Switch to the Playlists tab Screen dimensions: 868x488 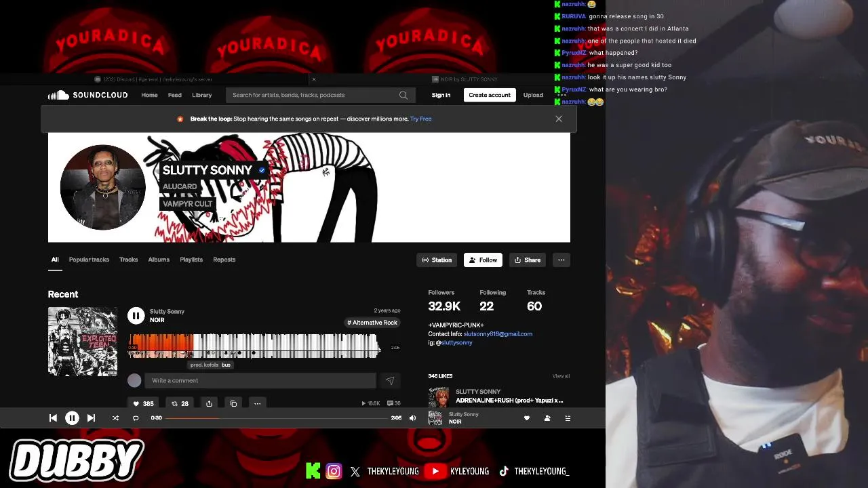[x=191, y=260]
